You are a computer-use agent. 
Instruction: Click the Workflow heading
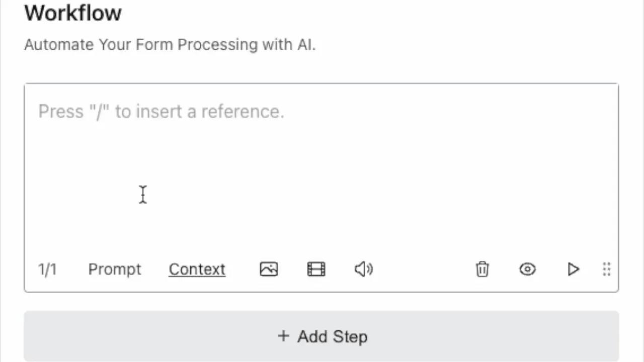[x=73, y=13]
